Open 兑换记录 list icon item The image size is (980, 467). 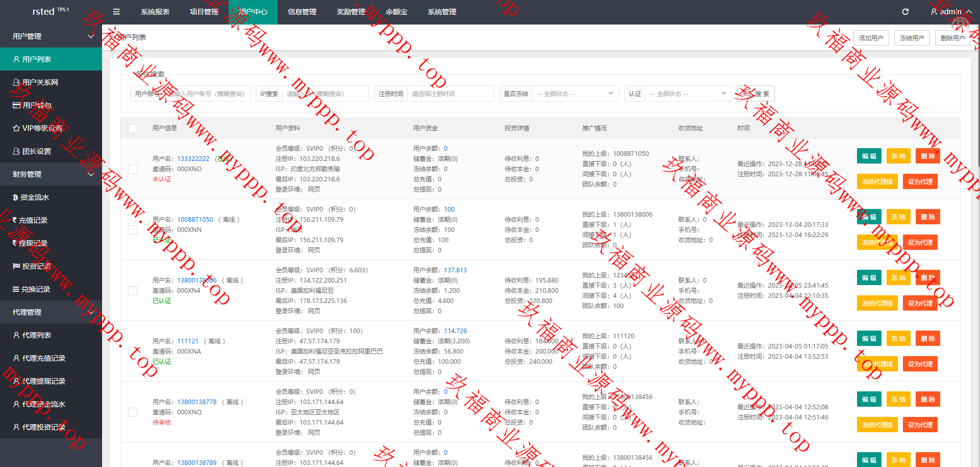[16, 289]
